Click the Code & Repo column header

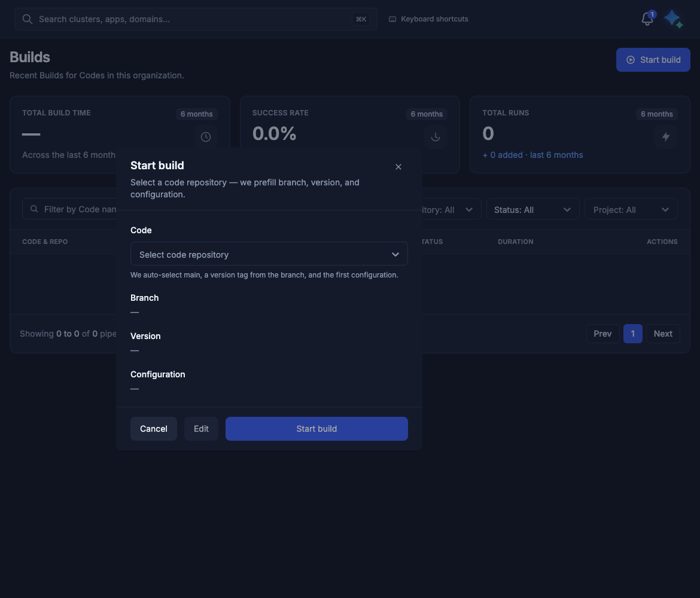click(x=45, y=242)
